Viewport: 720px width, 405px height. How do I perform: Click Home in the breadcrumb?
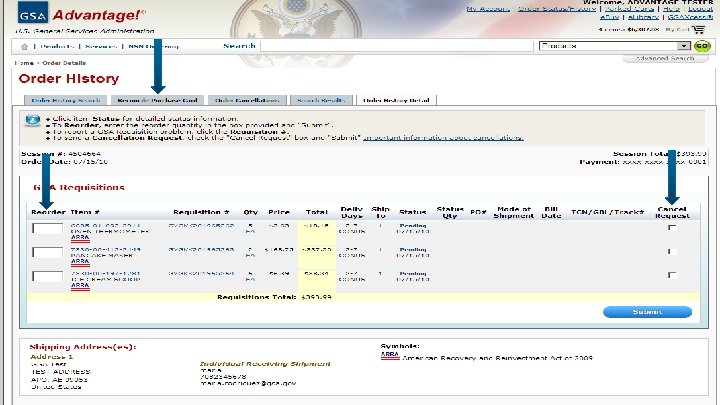[24, 63]
